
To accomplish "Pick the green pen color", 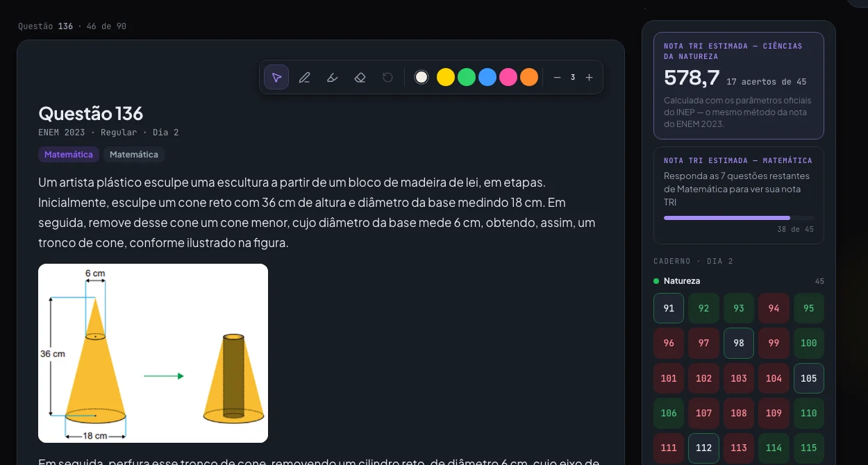I will (467, 77).
